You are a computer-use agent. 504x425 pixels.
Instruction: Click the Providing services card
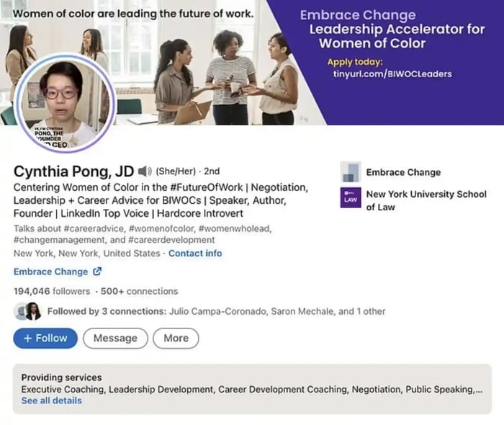[x=252, y=388]
